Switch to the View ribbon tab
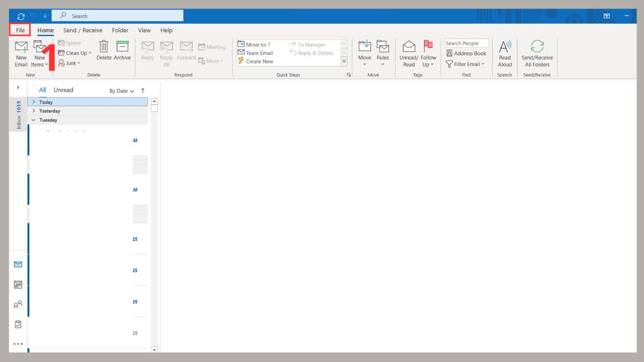The height and width of the screenshot is (362, 644). pos(144,30)
